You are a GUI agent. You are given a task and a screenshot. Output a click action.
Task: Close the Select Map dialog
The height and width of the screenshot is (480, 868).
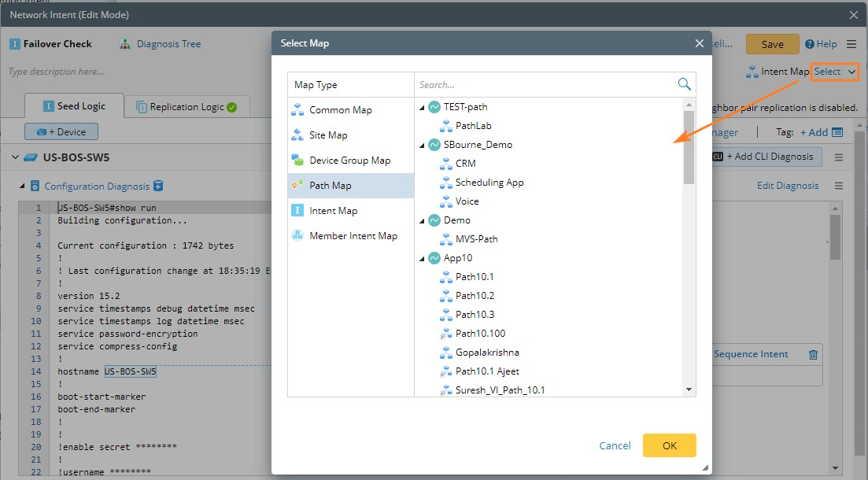coord(699,43)
